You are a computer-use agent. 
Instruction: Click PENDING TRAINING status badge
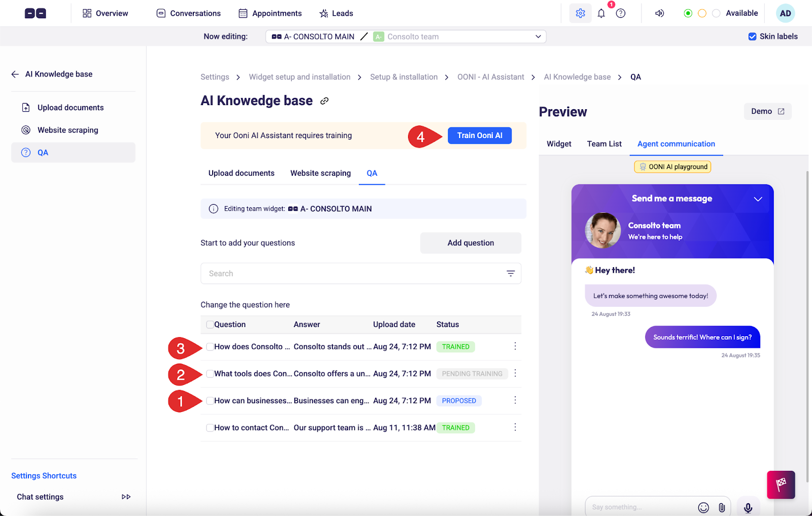[x=472, y=374]
